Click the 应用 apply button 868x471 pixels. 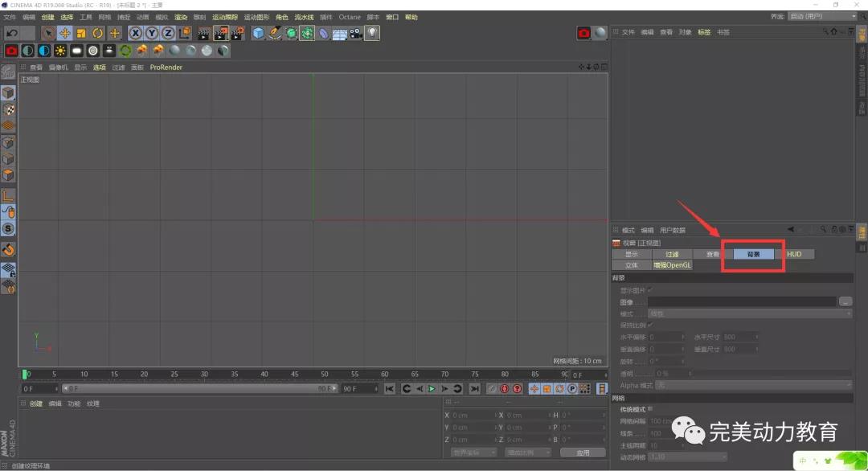point(584,453)
